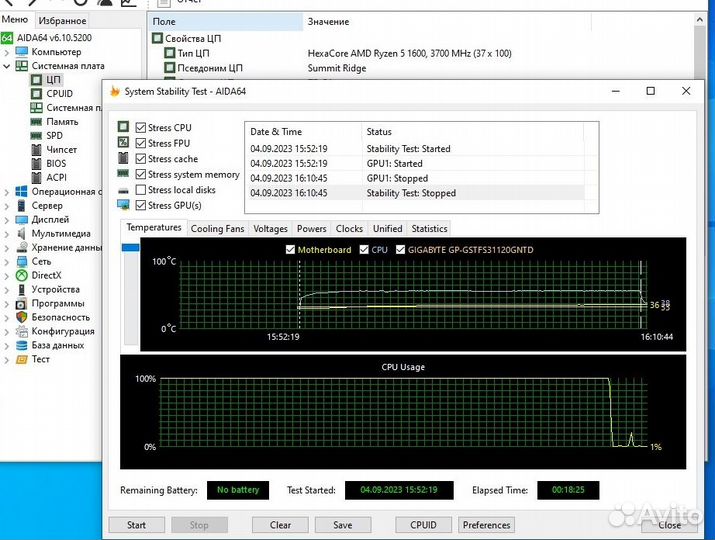715x540 pixels.
Task: Expand the Сервер tree node
Action: [6, 206]
